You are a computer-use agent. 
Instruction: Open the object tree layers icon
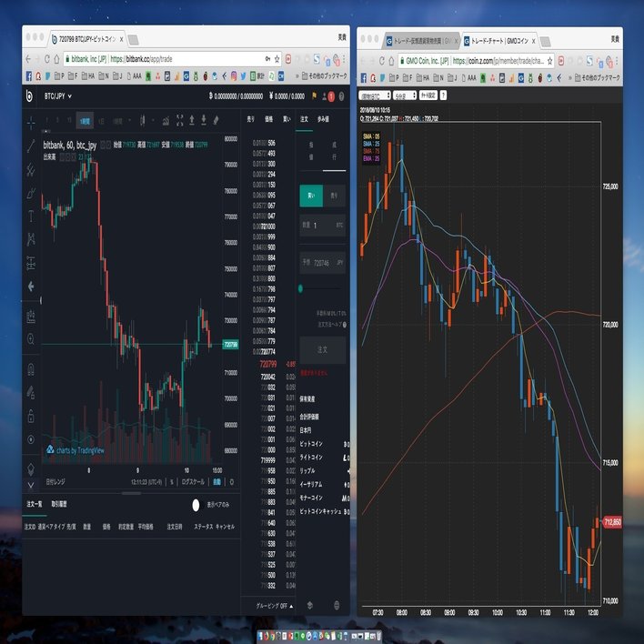[31, 468]
